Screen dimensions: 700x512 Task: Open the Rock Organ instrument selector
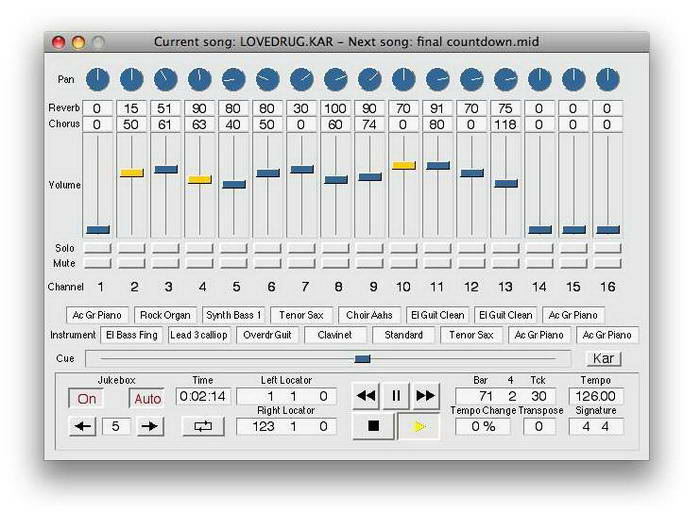165,315
